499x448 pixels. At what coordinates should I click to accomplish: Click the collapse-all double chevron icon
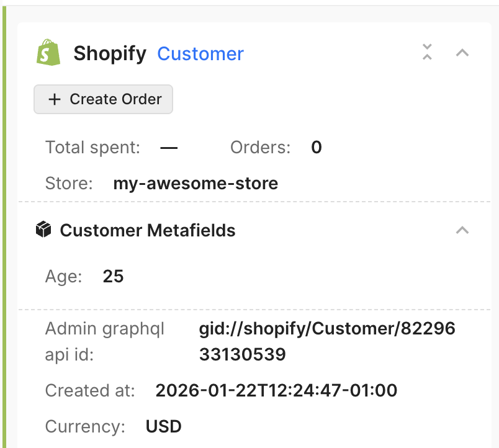(x=426, y=52)
